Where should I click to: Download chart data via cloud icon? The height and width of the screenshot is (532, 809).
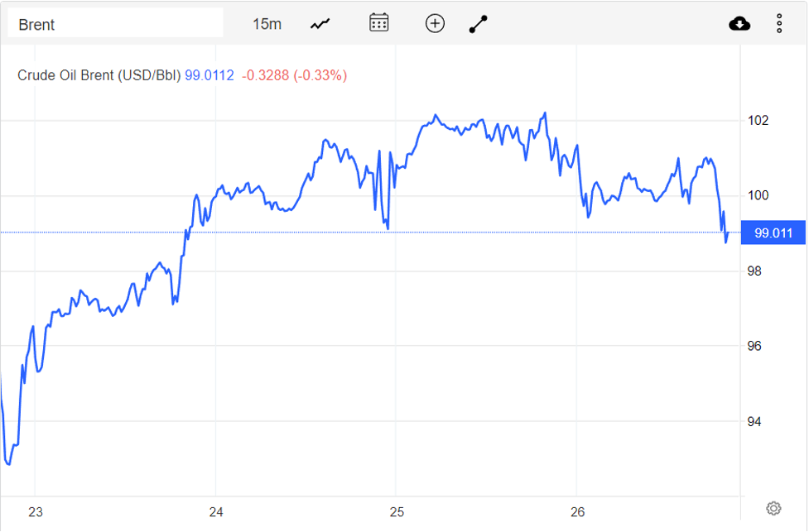[739, 24]
